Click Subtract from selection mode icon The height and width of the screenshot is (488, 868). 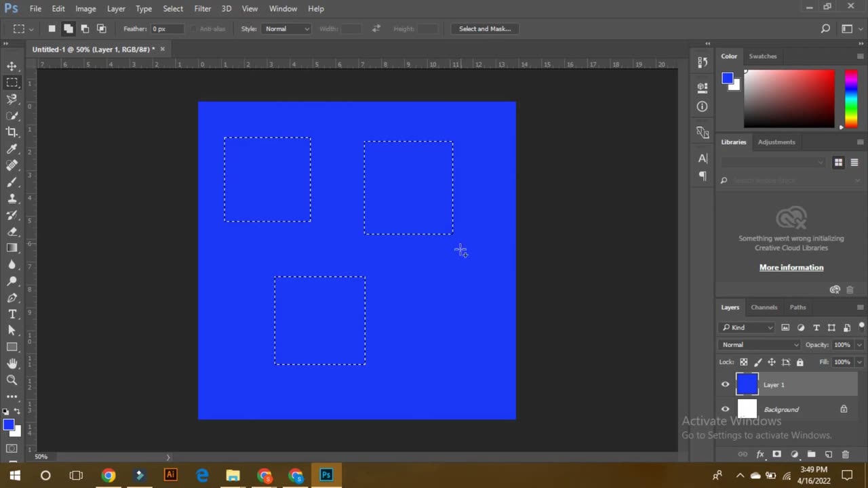85,28
